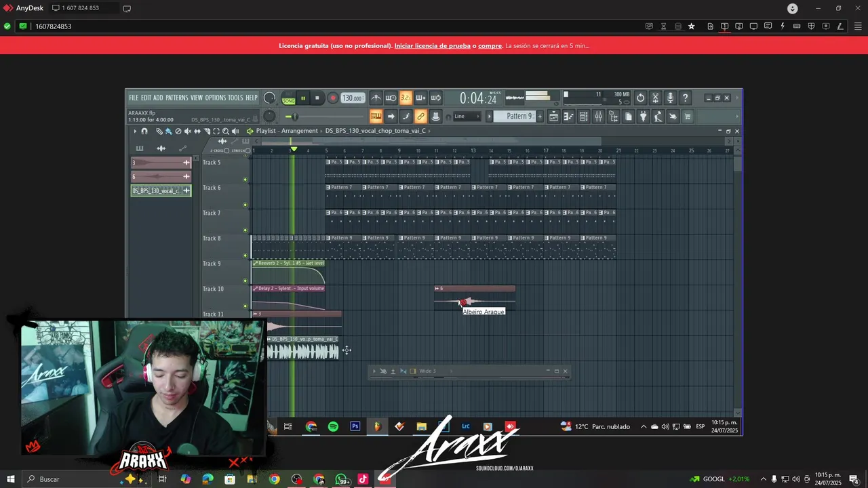Open the Line snap dropdown
This screenshot has height=488, width=868.
click(467, 116)
